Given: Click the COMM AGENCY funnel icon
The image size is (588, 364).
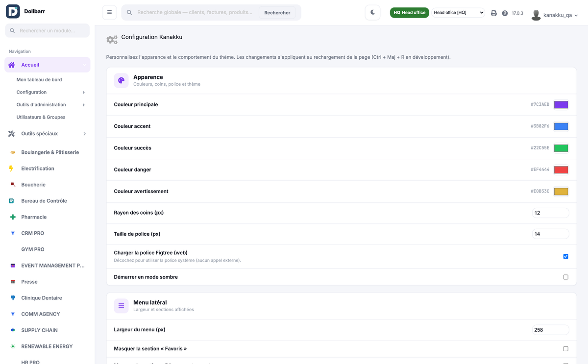Looking at the screenshot, I should (13, 314).
